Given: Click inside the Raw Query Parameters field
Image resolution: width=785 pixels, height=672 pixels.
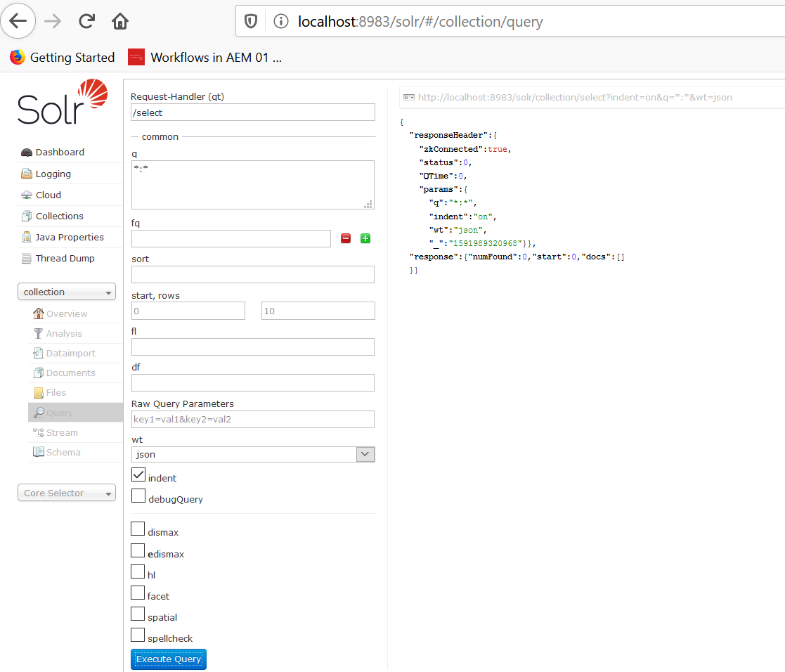Looking at the screenshot, I should pyautogui.click(x=252, y=419).
